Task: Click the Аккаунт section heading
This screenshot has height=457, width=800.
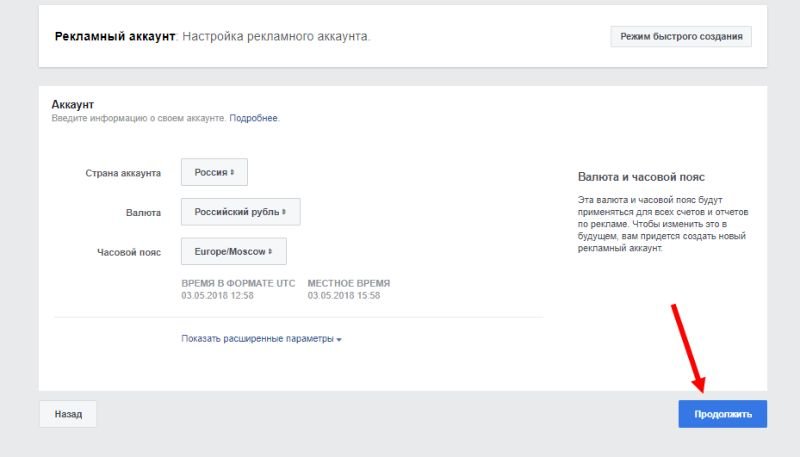Action: click(72, 104)
